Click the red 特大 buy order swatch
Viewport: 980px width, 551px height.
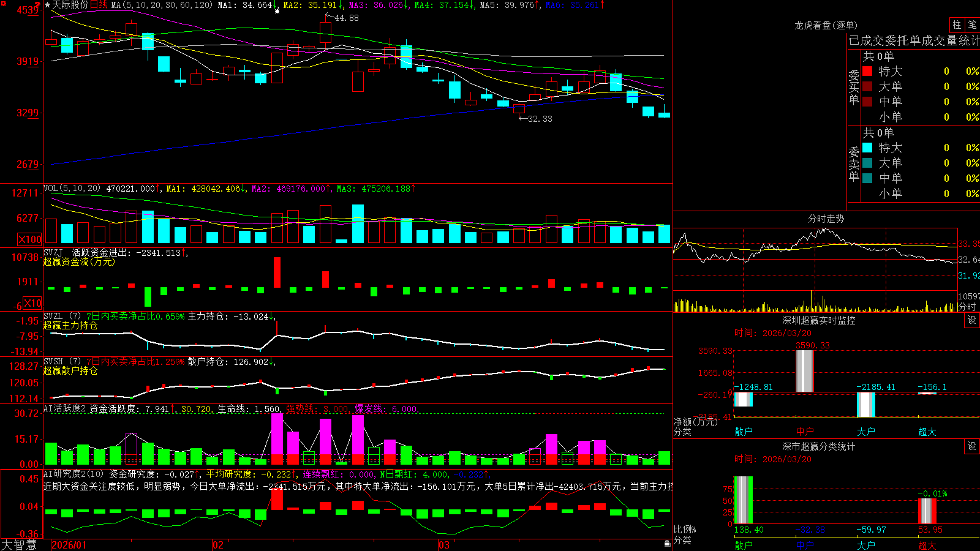867,71
